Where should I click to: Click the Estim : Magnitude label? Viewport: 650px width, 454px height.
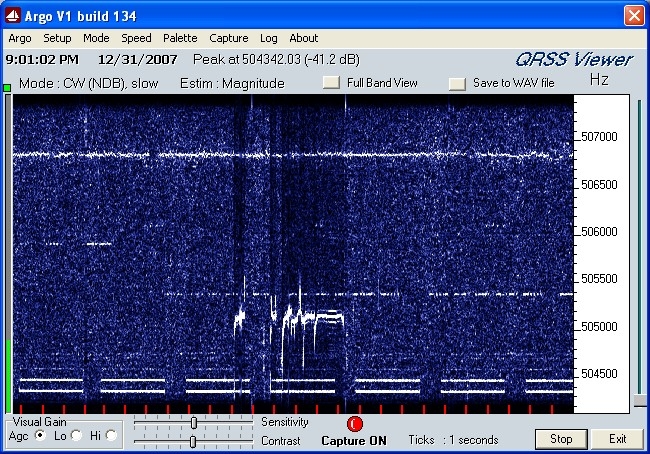point(232,83)
